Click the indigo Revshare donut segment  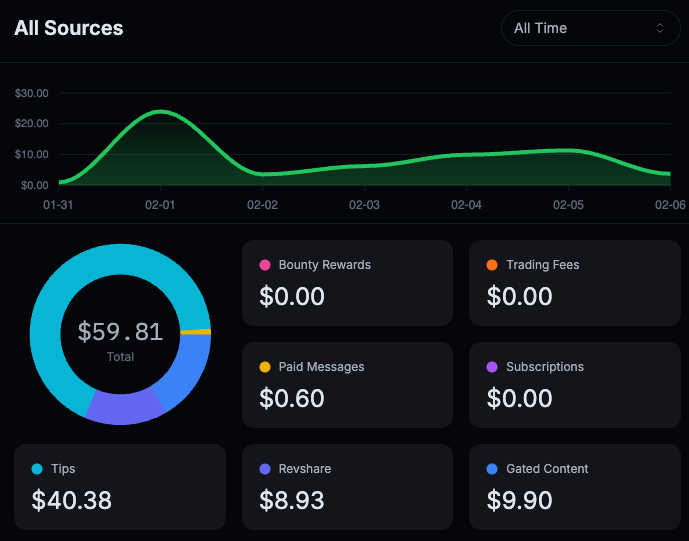(x=124, y=409)
